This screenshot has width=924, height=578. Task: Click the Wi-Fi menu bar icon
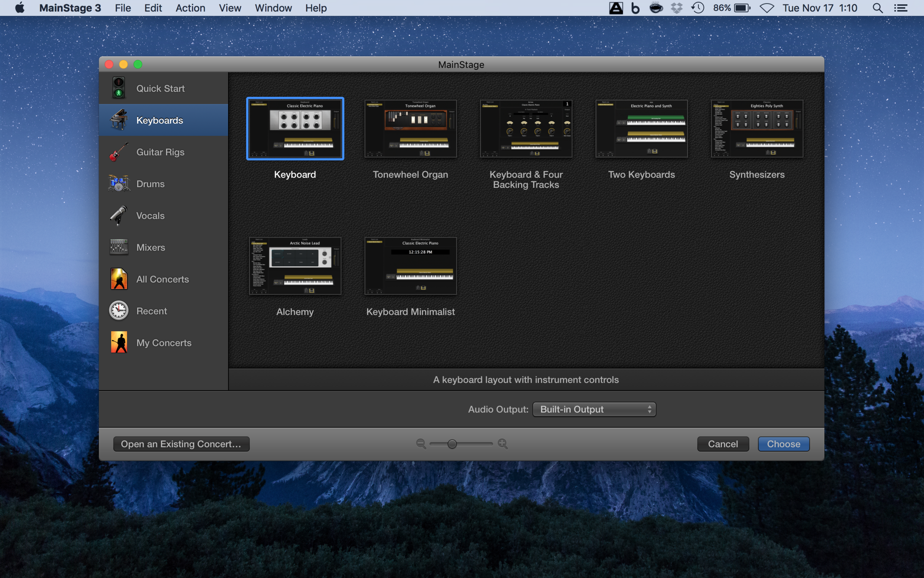[767, 8]
